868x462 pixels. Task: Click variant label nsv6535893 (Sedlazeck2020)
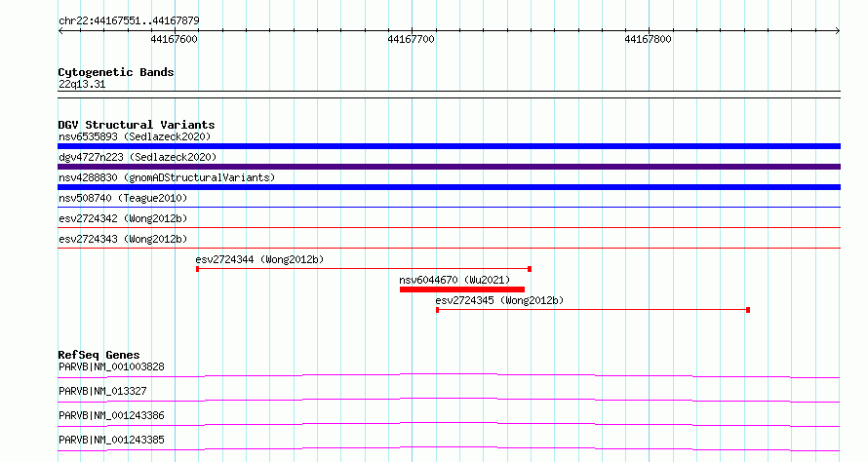click(x=135, y=136)
